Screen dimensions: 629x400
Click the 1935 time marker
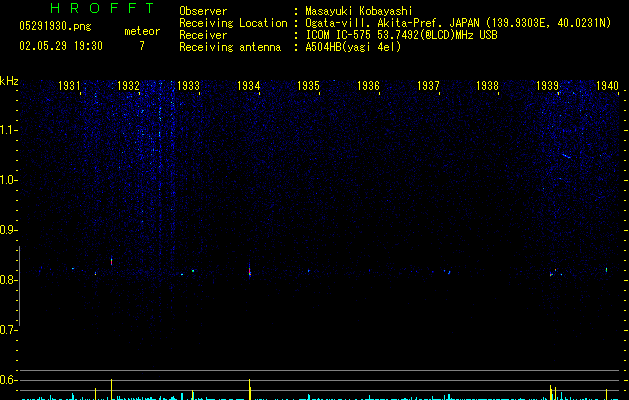click(x=308, y=86)
